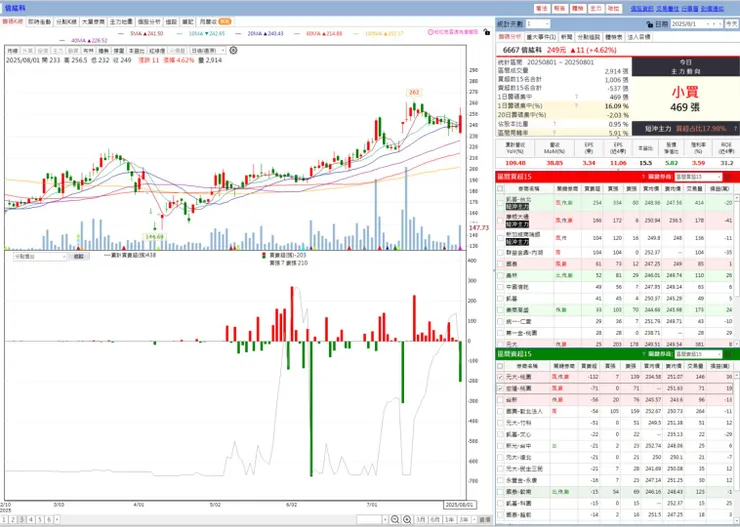The width and height of the screenshot is (740, 527).
Task: Click 國票-敦北法人 broker row name
Action: click(x=524, y=411)
